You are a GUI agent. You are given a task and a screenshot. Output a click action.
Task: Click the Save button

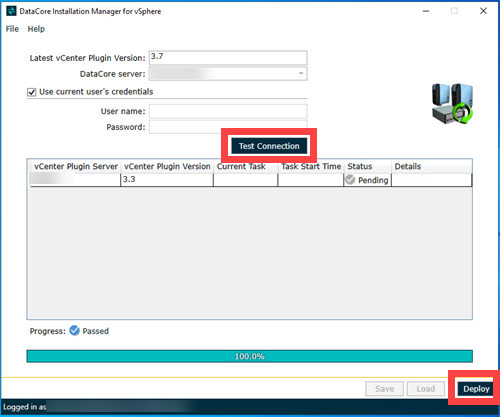[384, 389]
